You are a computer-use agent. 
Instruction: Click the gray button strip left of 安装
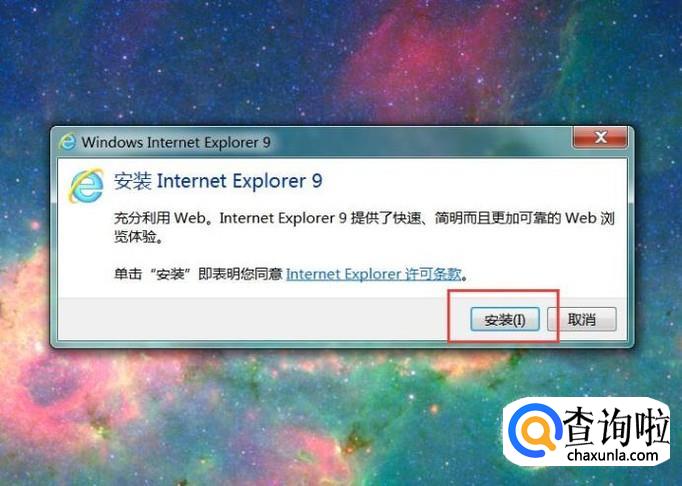coord(252,319)
